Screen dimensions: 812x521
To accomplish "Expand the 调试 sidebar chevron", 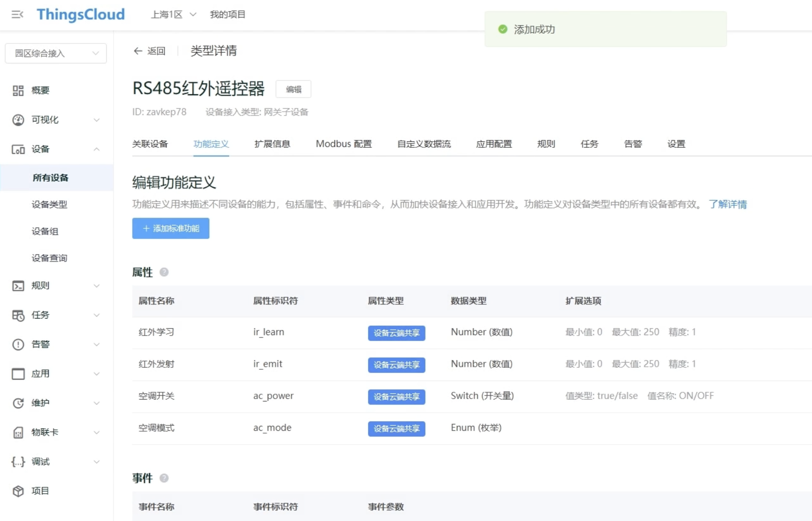I will pyautogui.click(x=97, y=461).
